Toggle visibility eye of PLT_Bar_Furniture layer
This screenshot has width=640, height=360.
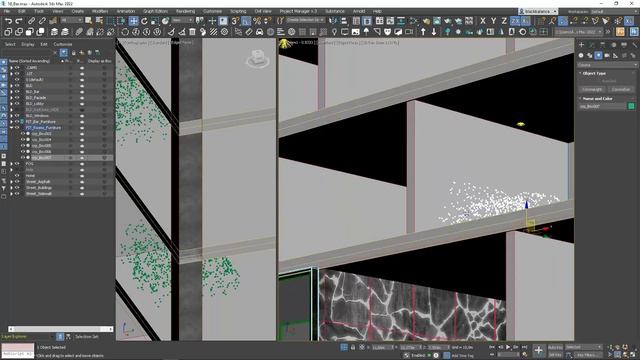click(17, 122)
